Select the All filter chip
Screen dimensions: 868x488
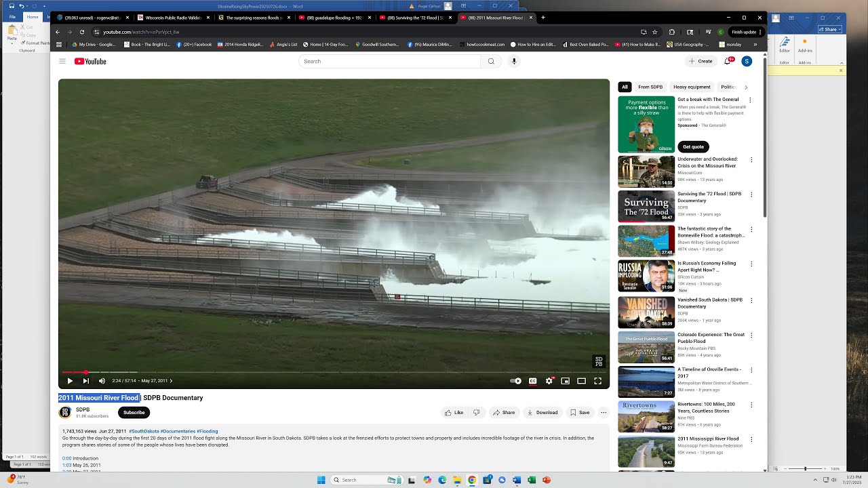coord(625,87)
